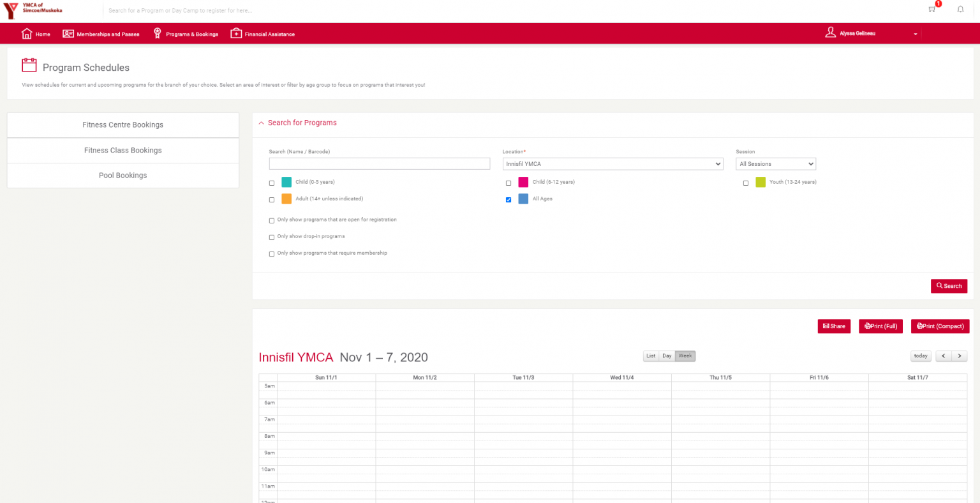
Task: Select the Programs & Bookings pin icon
Action: [x=157, y=33]
